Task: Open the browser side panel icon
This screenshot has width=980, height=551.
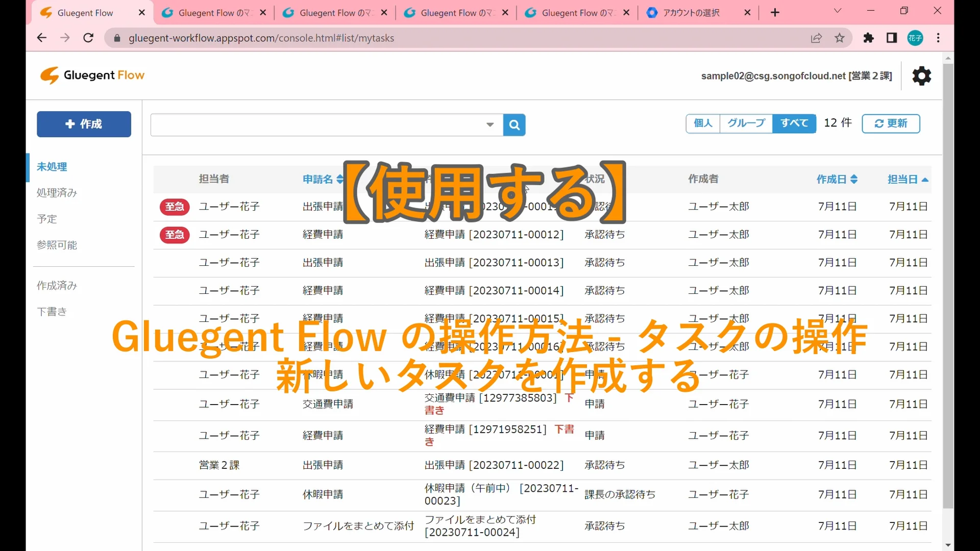Action: [892, 38]
